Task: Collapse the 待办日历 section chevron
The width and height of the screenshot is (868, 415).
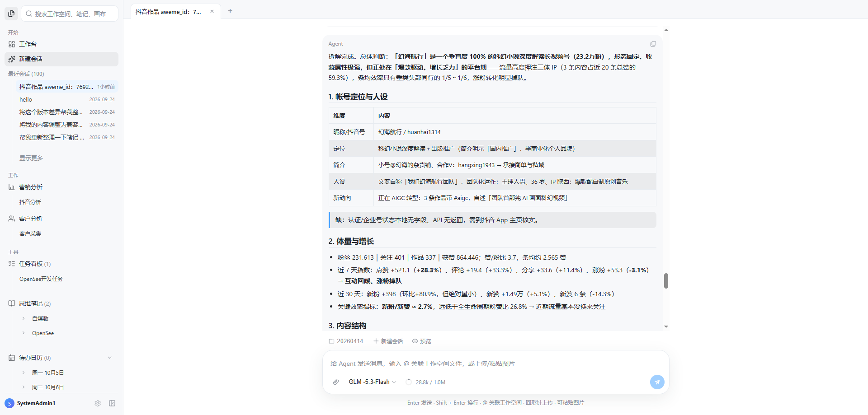Action: (x=110, y=358)
